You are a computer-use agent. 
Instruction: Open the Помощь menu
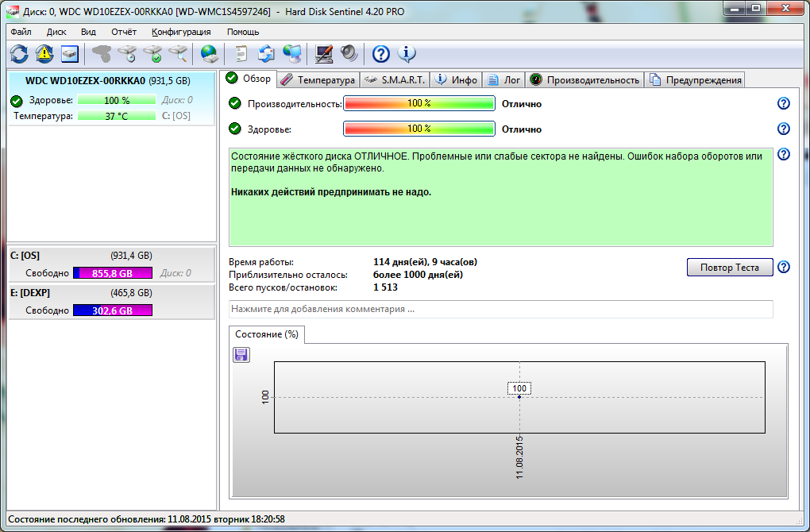coord(243,32)
